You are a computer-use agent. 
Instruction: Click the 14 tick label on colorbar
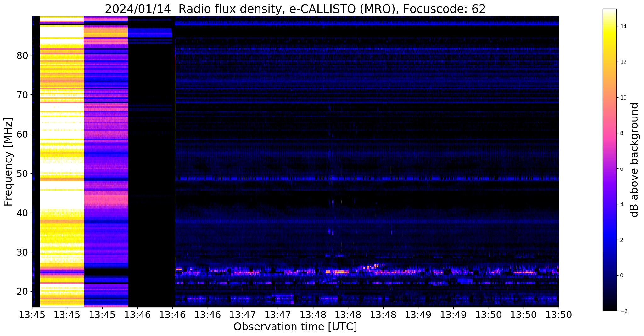tap(623, 26)
